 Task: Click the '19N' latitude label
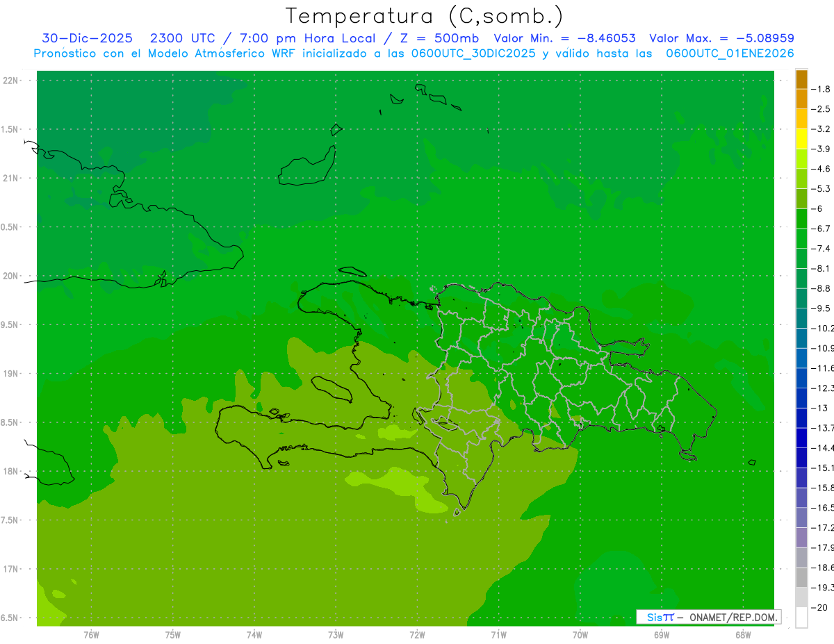(x=11, y=373)
